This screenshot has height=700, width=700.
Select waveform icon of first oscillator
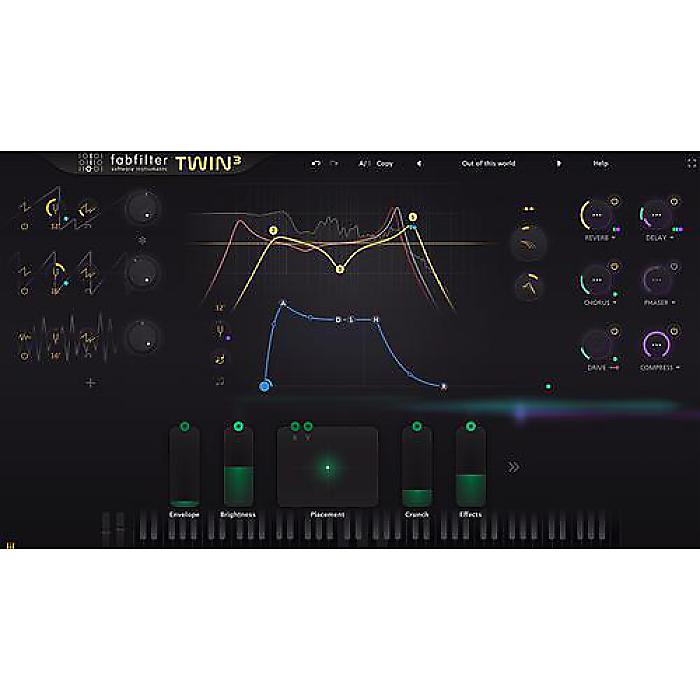[x=25, y=207]
